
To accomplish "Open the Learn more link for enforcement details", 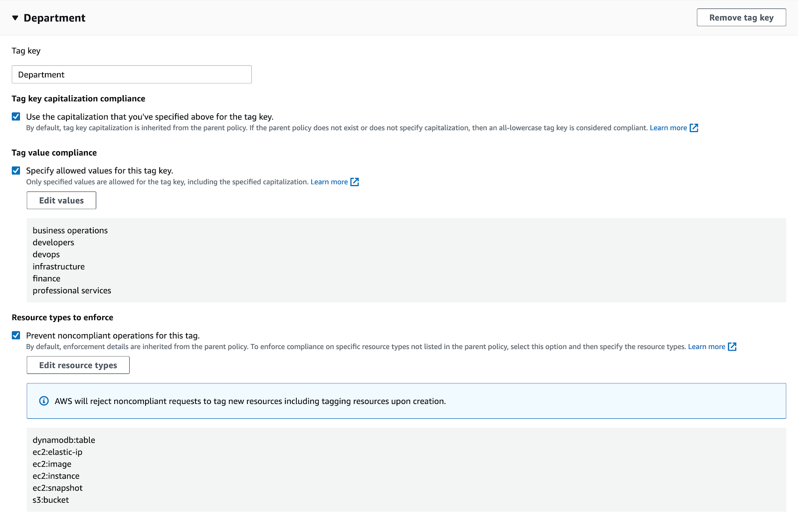I will coord(706,347).
